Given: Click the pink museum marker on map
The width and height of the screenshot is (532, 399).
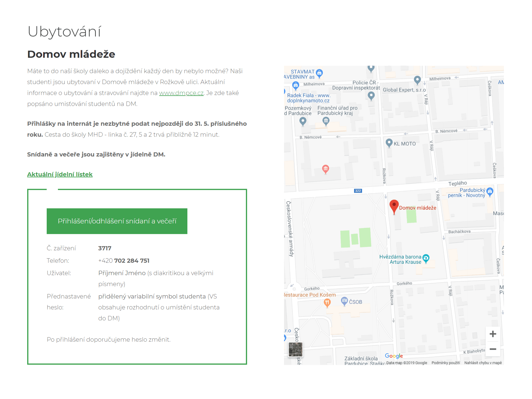Looking at the screenshot, I should coord(325,169).
